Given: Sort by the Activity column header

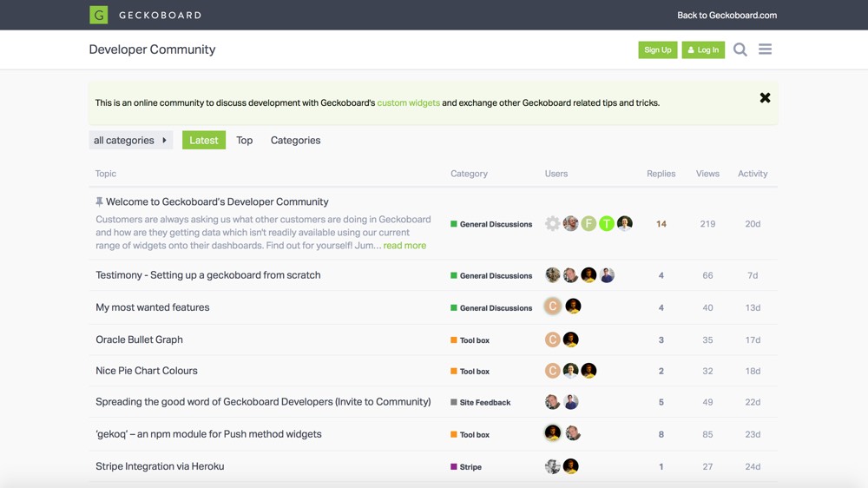Looking at the screenshot, I should pyautogui.click(x=753, y=174).
